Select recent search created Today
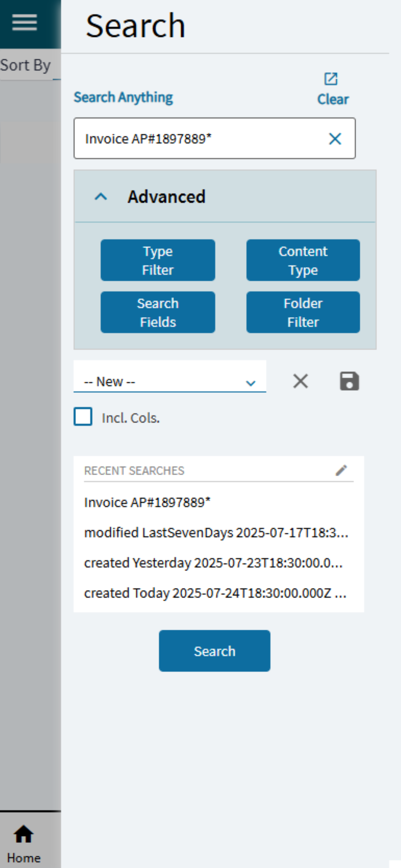 pyautogui.click(x=215, y=593)
